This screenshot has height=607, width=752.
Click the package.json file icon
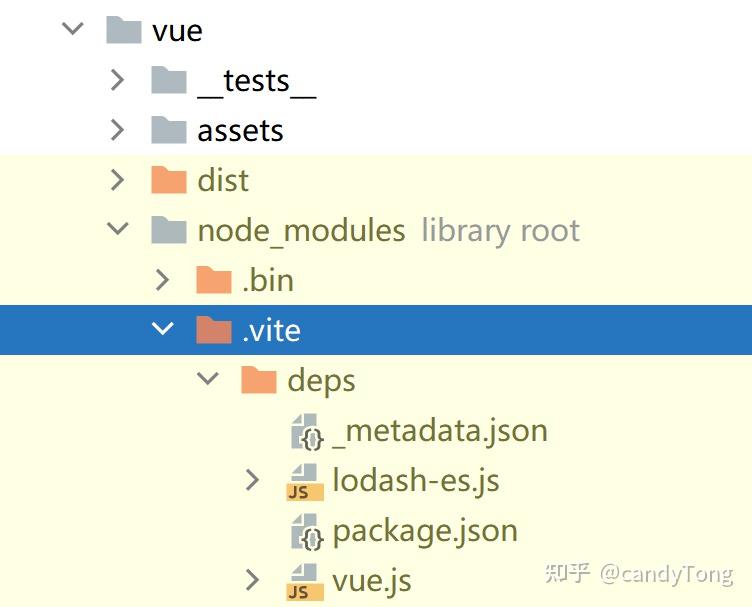point(304,531)
